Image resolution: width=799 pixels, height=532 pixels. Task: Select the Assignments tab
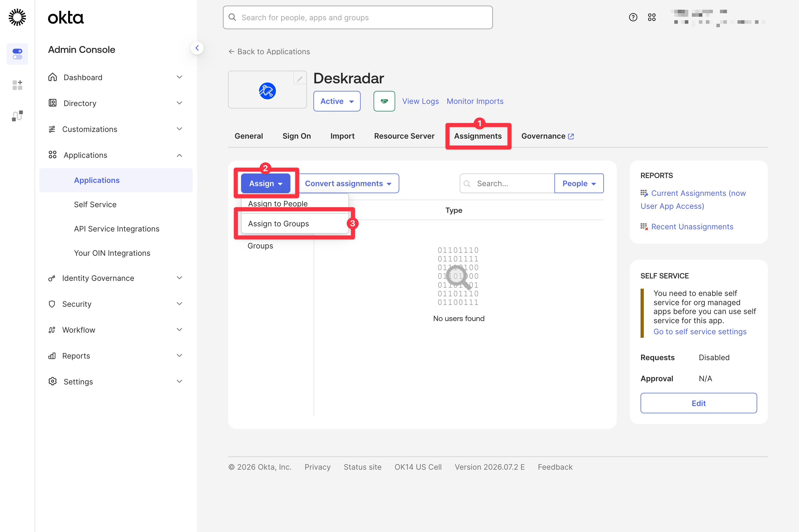478,136
